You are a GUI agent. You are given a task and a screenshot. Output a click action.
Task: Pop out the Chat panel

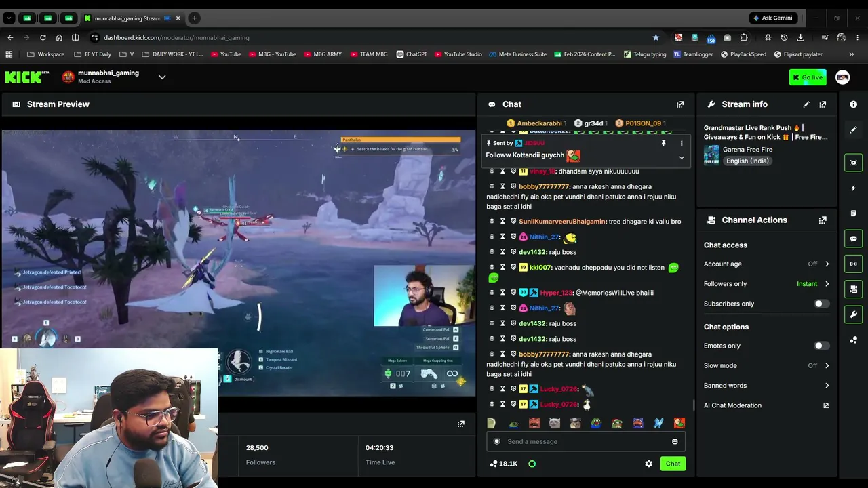680,104
